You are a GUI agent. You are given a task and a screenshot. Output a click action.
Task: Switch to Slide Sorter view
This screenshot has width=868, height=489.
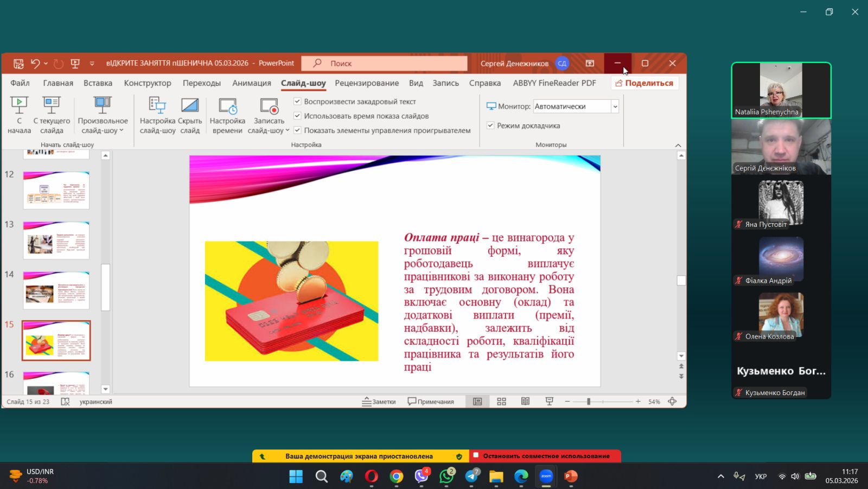tap(501, 402)
